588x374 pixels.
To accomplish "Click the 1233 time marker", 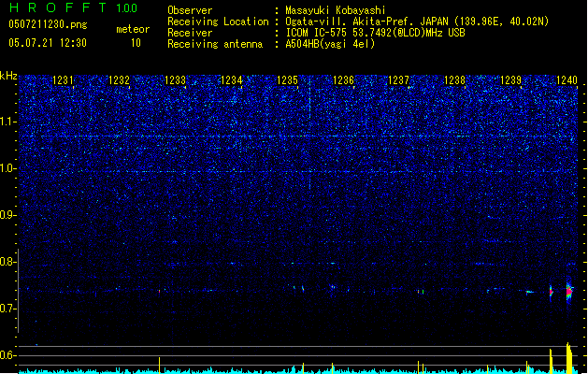I will (175, 80).
